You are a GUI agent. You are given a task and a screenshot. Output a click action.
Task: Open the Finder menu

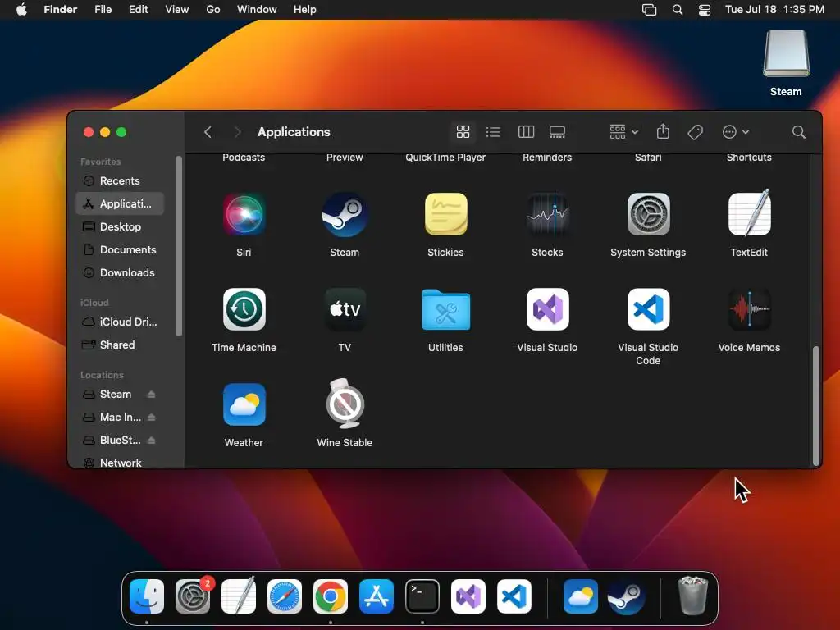[x=61, y=10]
